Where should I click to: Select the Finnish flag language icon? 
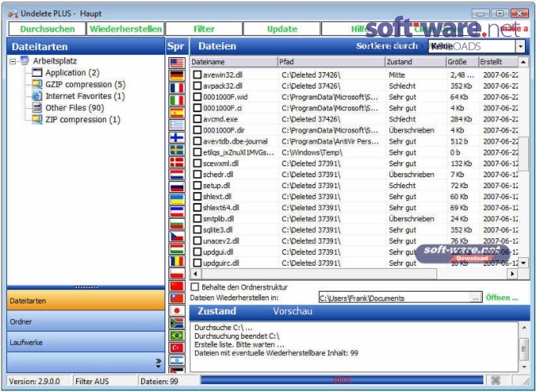177,137
